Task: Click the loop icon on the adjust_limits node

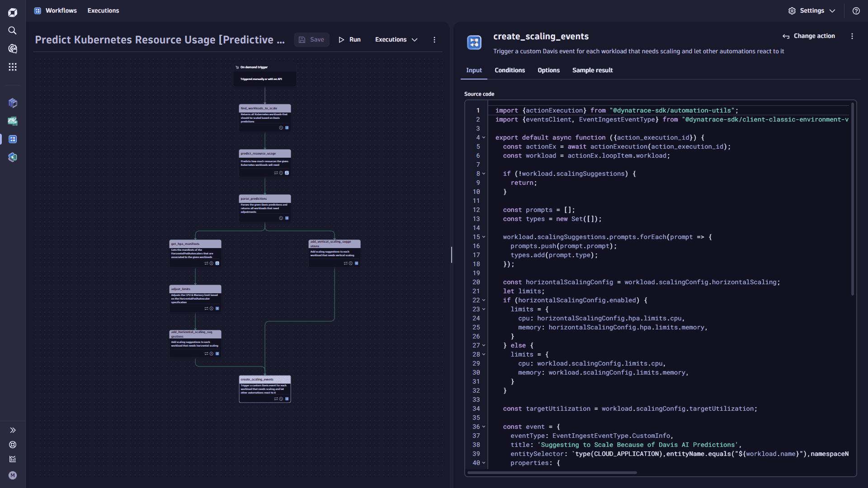Action: tap(206, 309)
